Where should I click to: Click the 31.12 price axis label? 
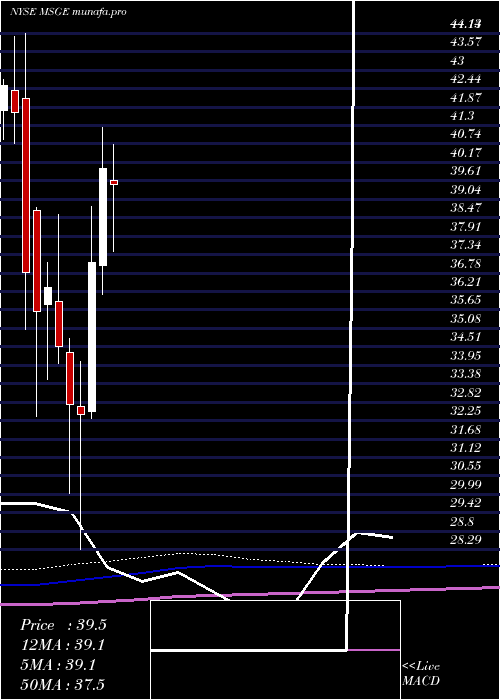[x=466, y=448]
